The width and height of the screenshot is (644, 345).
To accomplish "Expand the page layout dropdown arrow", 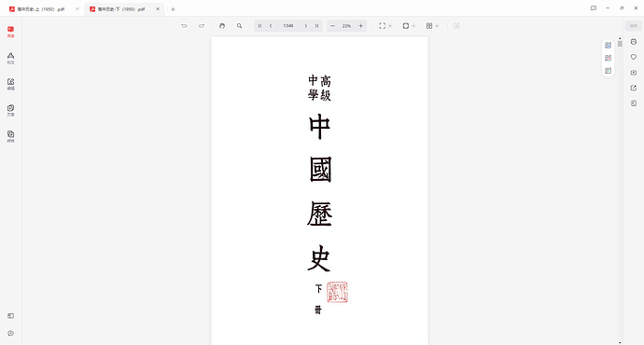I will click(x=437, y=26).
